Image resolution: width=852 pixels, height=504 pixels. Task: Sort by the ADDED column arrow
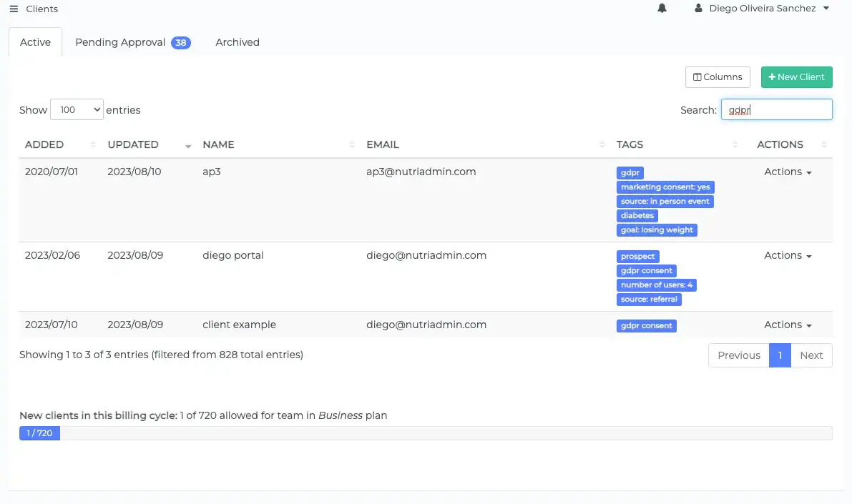coord(92,144)
